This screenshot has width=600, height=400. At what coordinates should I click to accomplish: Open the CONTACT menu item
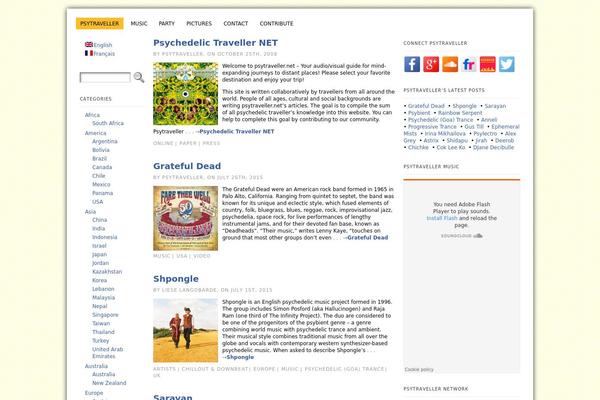pos(236,23)
